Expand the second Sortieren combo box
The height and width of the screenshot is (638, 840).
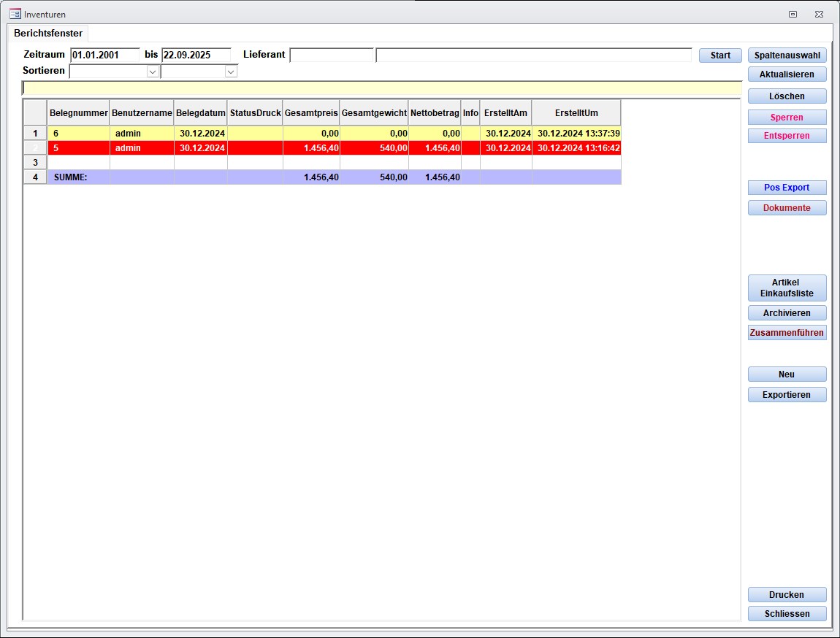tap(231, 72)
